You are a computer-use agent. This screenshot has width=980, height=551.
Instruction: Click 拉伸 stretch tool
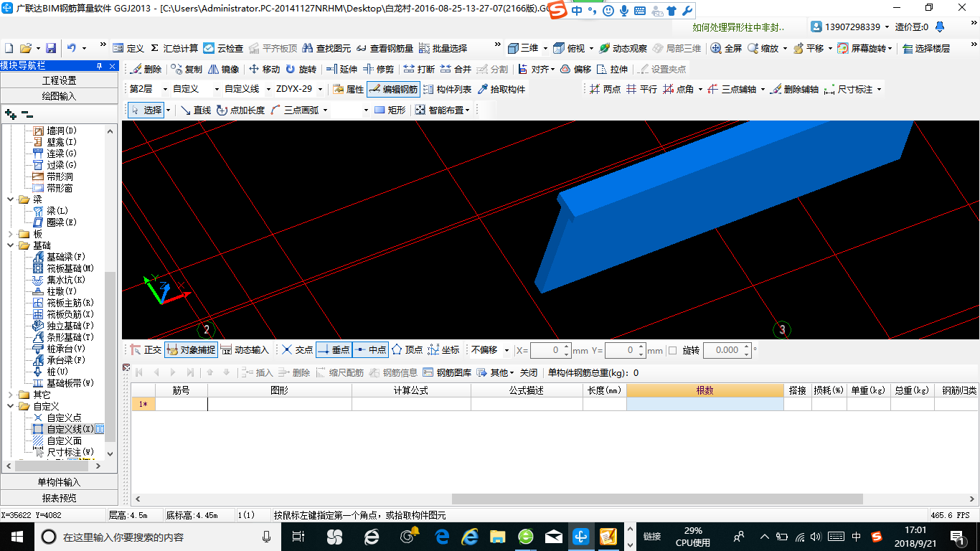(x=612, y=70)
